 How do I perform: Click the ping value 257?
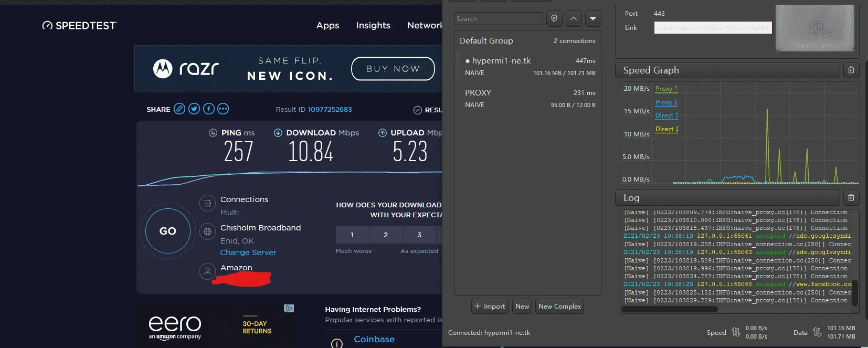238,152
